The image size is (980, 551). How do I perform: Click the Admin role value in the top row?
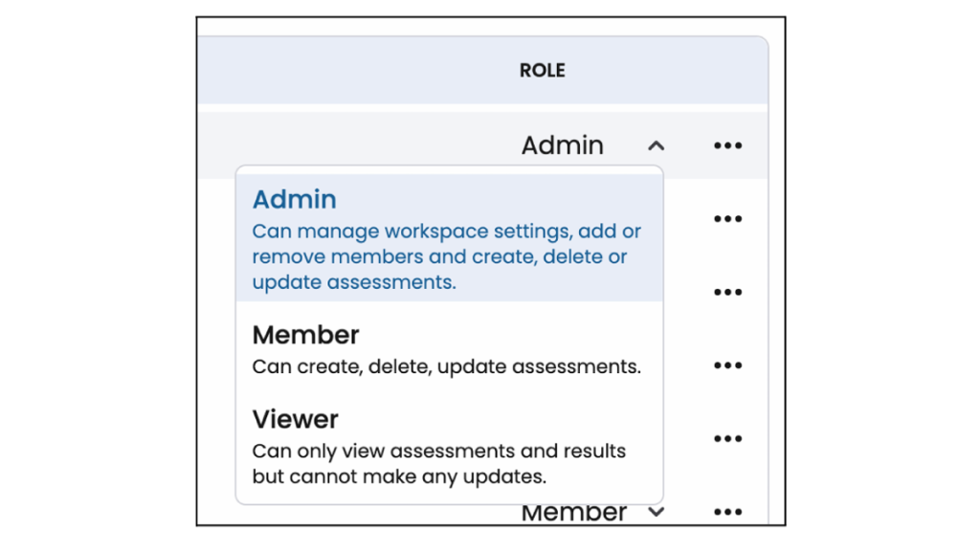coord(562,146)
